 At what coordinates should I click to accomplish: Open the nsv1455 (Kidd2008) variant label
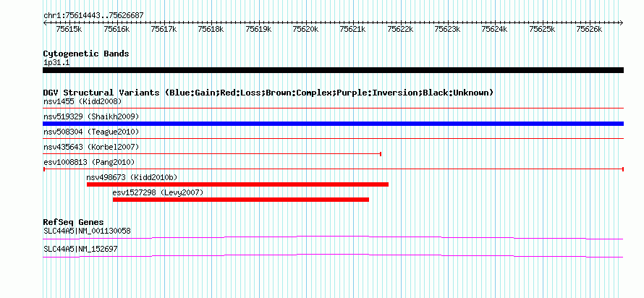click(x=82, y=101)
